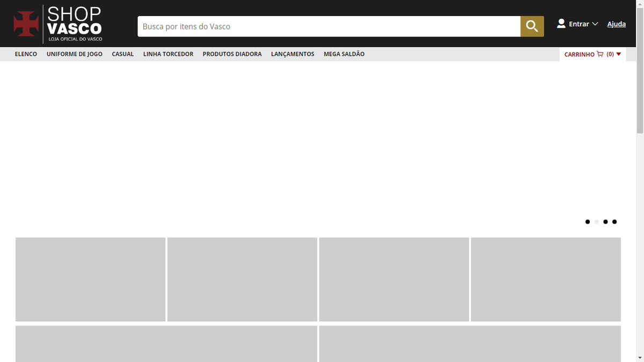Select the first carousel slide dot
This screenshot has height=362, width=644.
[x=588, y=221]
